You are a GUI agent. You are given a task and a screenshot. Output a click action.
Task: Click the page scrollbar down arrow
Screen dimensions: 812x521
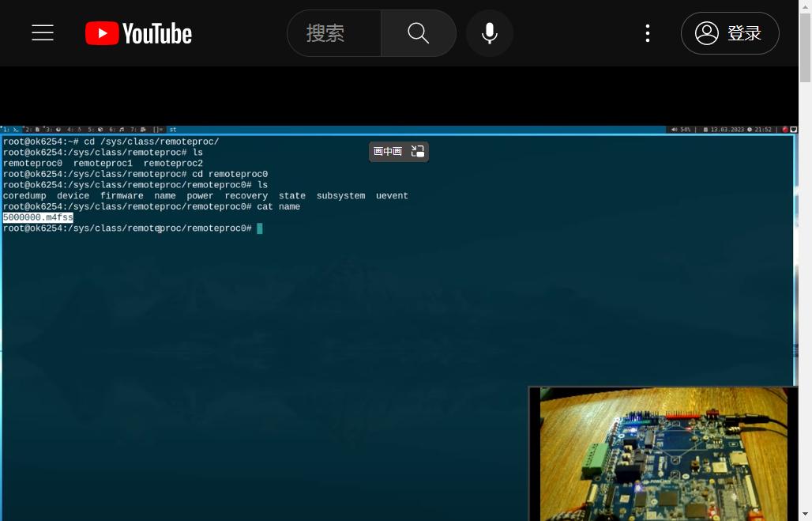point(805,515)
